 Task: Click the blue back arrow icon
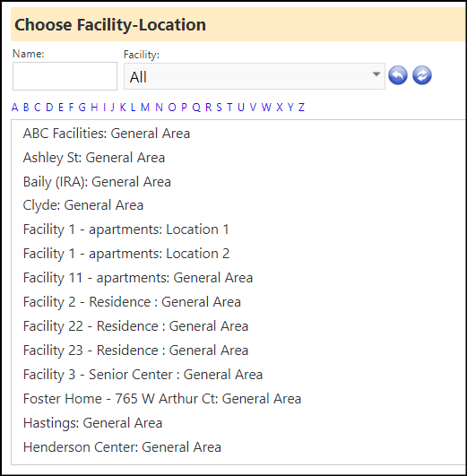point(398,75)
